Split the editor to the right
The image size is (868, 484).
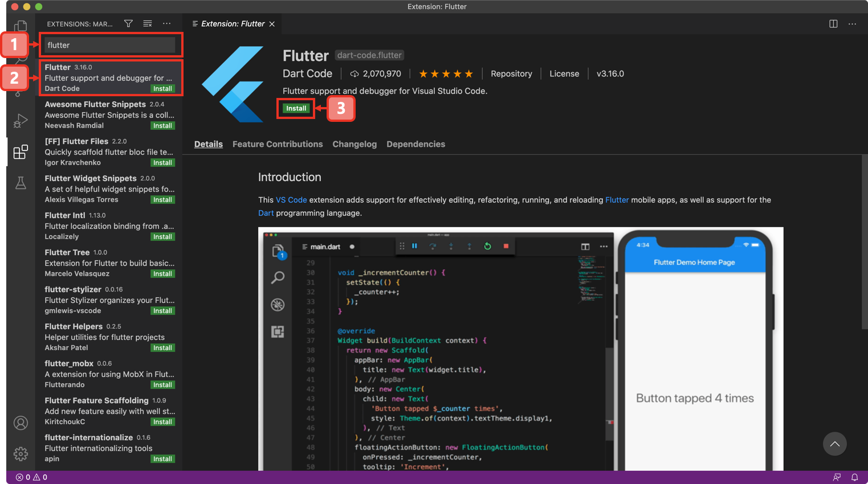pos(833,23)
